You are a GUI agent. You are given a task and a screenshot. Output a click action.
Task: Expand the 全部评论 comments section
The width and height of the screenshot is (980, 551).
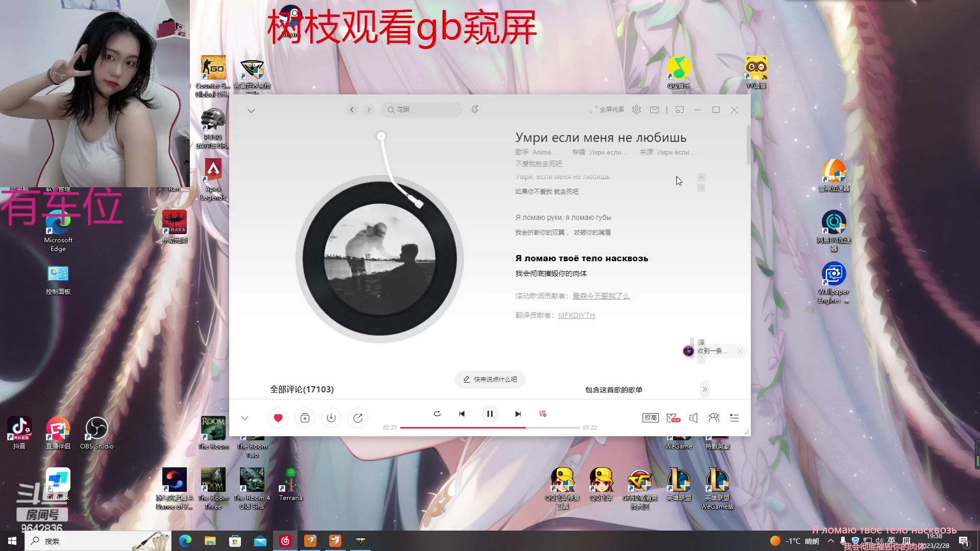302,389
